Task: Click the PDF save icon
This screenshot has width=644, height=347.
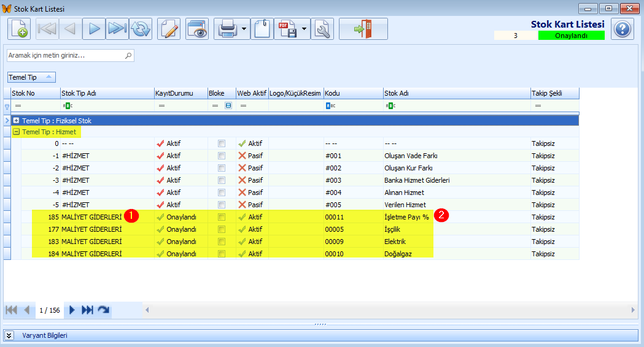Action: [287, 29]
